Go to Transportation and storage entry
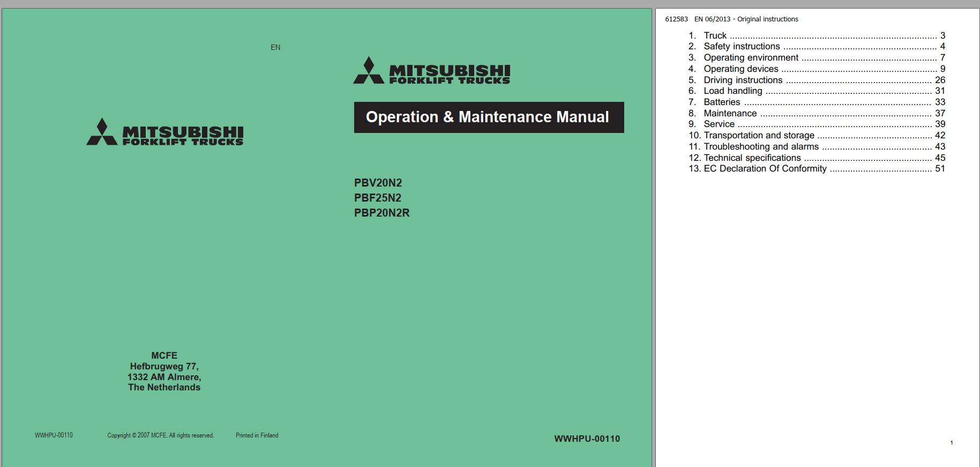Screen dimensions: 980x467 click(x=817, y=136)
